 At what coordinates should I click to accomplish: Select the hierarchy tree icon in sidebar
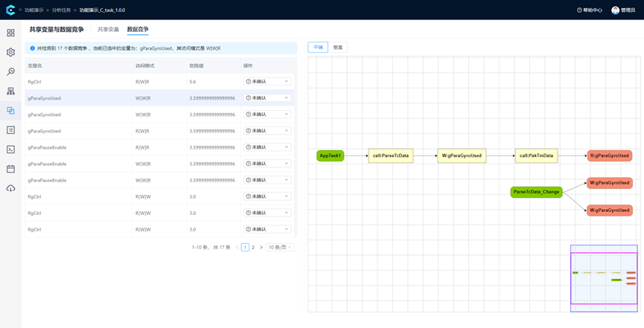pos(10,91)
